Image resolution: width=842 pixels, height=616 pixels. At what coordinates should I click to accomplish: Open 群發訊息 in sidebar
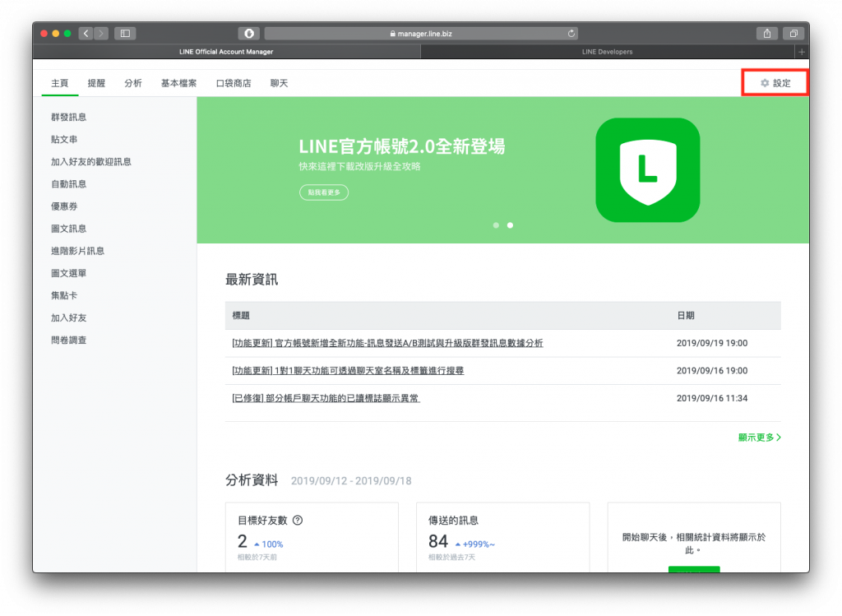pos(69,117)
